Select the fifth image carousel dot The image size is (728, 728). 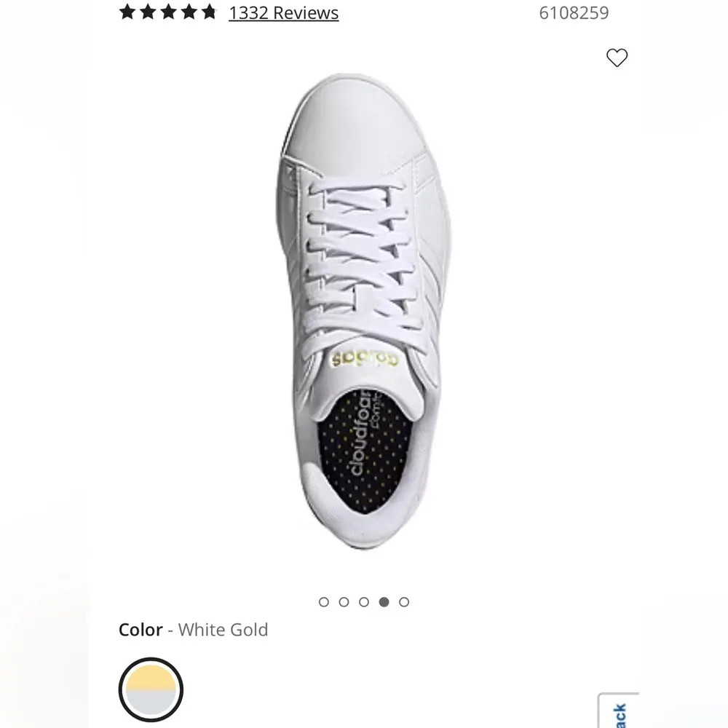pyautogui.click(x=403, y=602)
